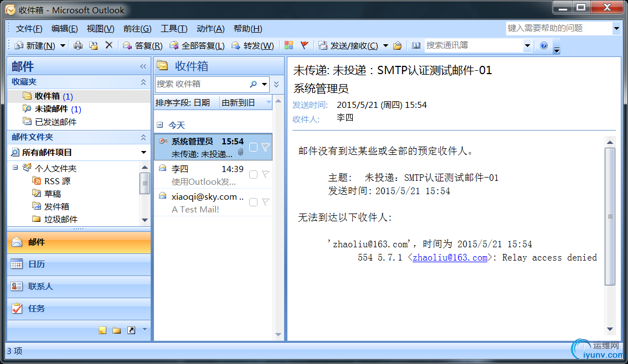628x364 pixels.
Task: Open the navigation pane configure buttons arrow
Action: pyautogui.click(x=145, y=330)
